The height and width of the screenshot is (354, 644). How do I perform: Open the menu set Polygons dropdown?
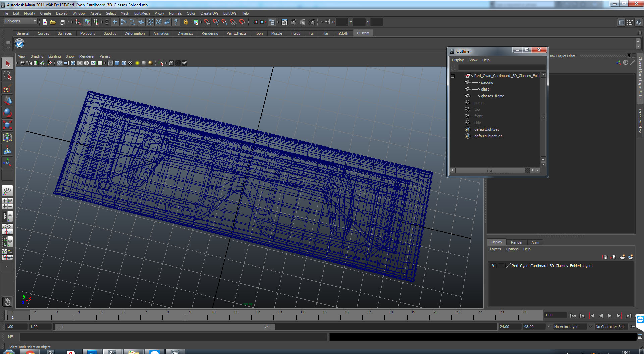(x=20, y=21)
